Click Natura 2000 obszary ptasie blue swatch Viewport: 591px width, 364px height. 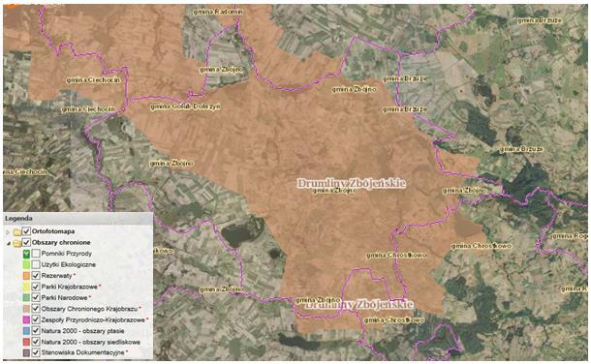(x=26, y=331)
